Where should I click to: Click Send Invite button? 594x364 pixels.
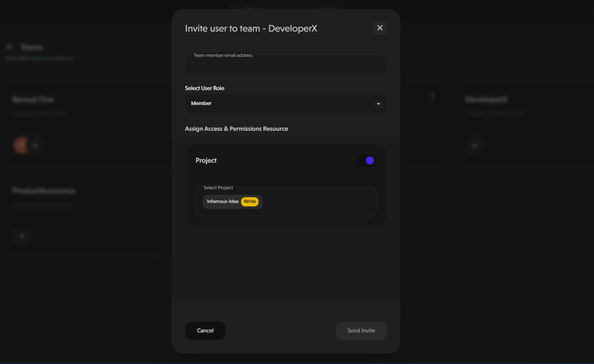pyautogui.click(x=361, y=331)
